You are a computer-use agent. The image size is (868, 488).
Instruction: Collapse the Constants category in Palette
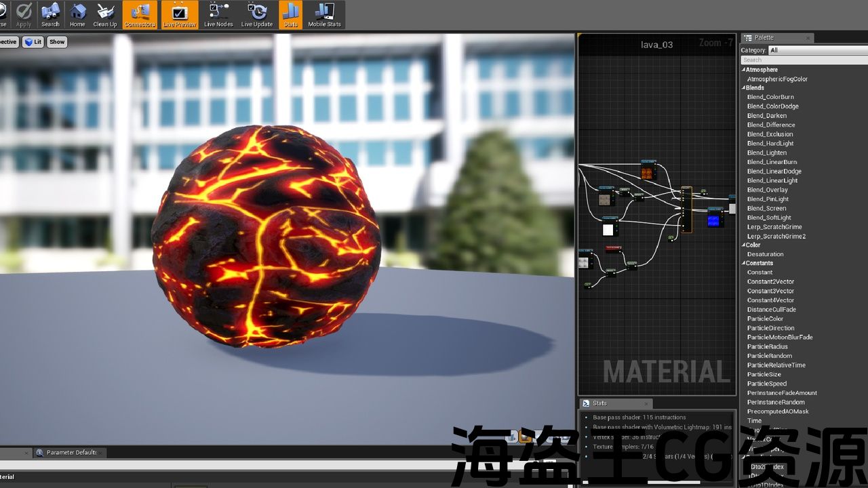pos(743,263)
